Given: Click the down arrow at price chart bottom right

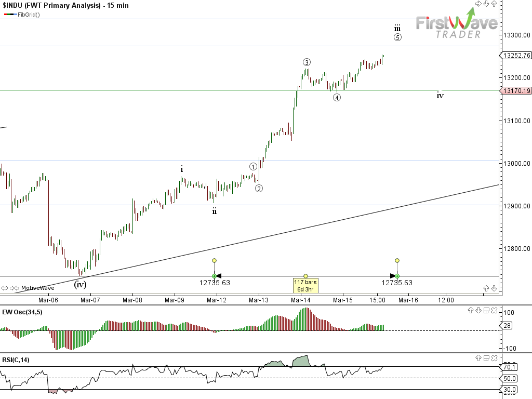Looking at the screenshot, I should pos(494,288).
